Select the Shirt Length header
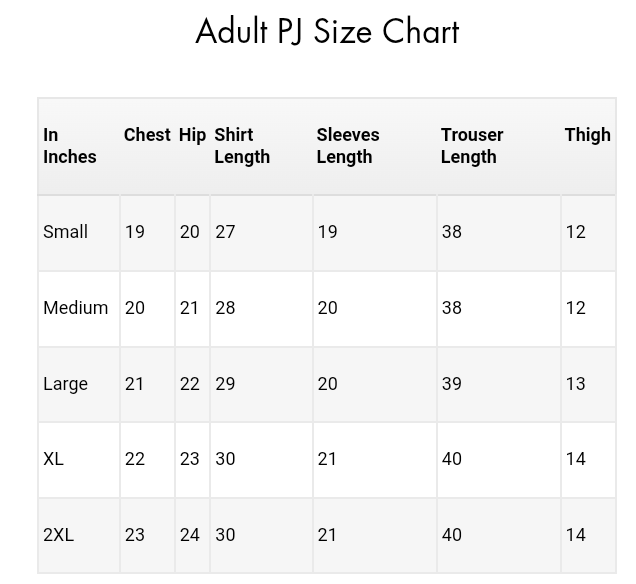 coord(242,146)
